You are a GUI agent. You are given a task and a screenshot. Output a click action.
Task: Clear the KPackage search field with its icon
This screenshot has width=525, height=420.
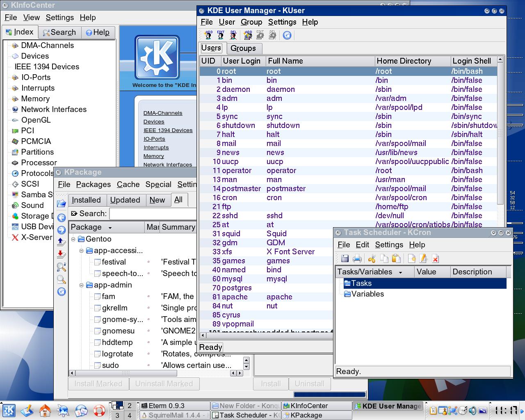[x=74, y=213]
